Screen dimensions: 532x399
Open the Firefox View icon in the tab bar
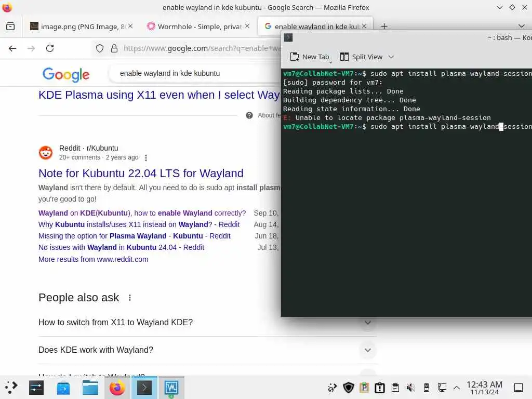pyautogui.click(x=10, y=26)
